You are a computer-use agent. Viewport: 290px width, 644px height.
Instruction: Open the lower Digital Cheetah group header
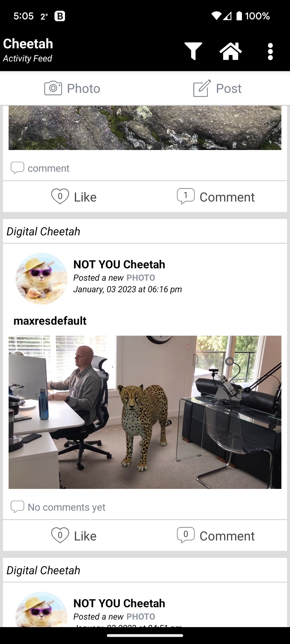click(43, 570)
